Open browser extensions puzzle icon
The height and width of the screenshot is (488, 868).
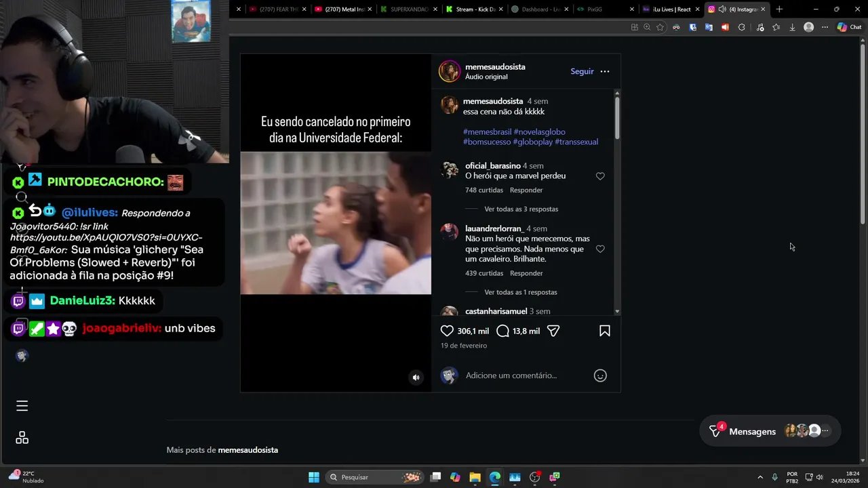pos(741,27)
